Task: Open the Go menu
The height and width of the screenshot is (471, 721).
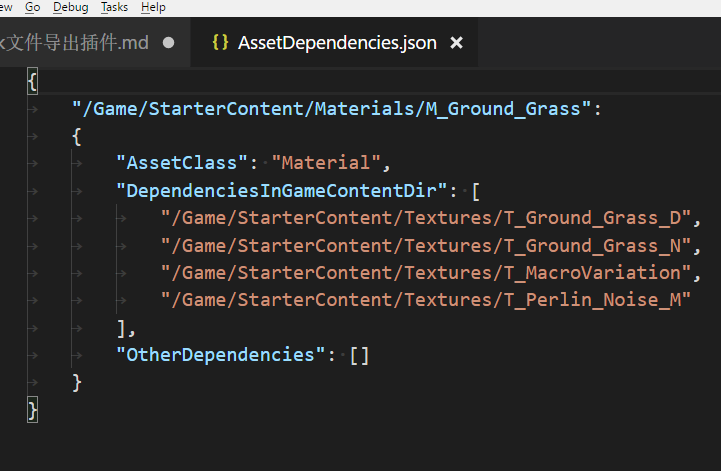Action: 32,7
